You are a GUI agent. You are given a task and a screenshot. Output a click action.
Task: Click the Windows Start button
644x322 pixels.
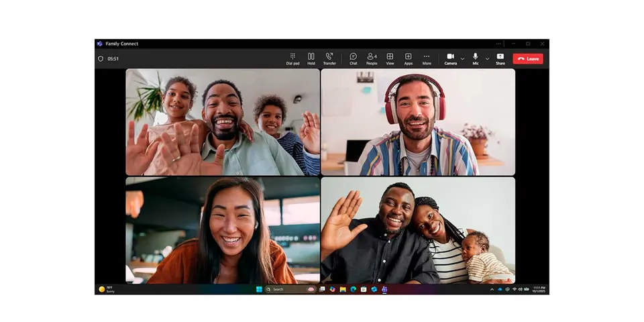tap(259, 289)
